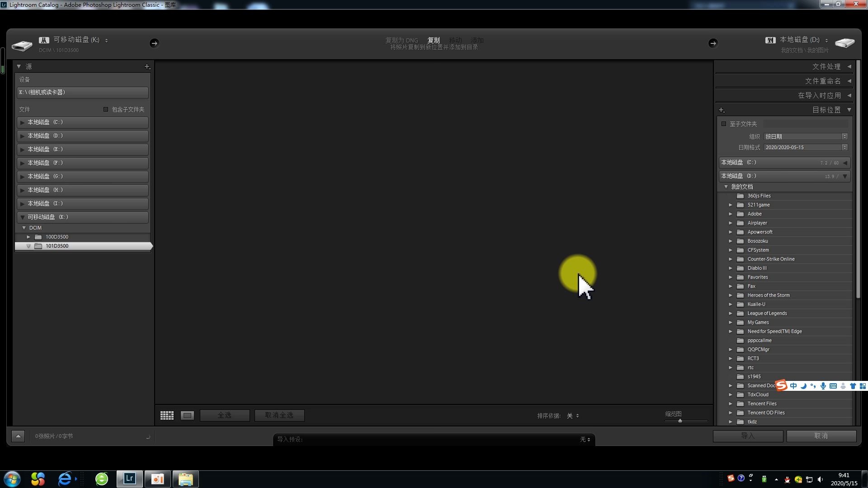Click the Sogou input S icon
The image size is (868, 488).
[781, 385]
